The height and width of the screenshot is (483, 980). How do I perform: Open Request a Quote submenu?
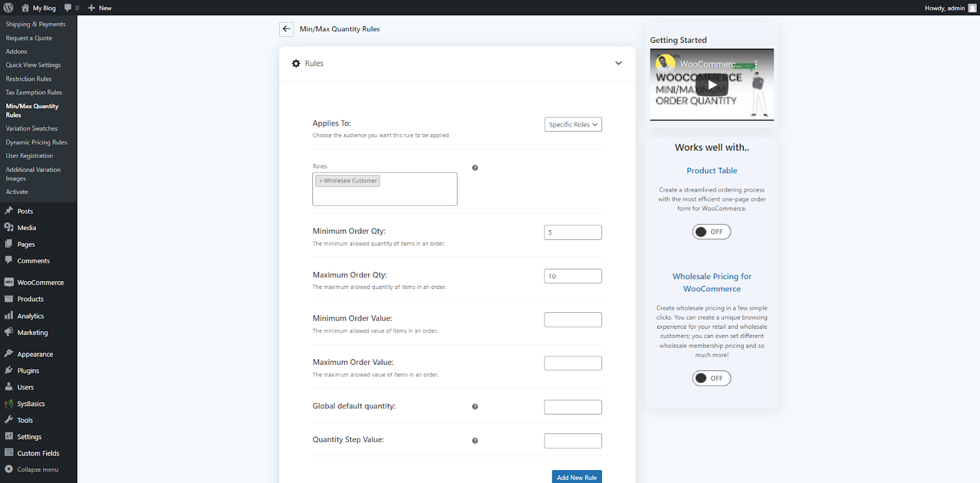pos(29,38)
